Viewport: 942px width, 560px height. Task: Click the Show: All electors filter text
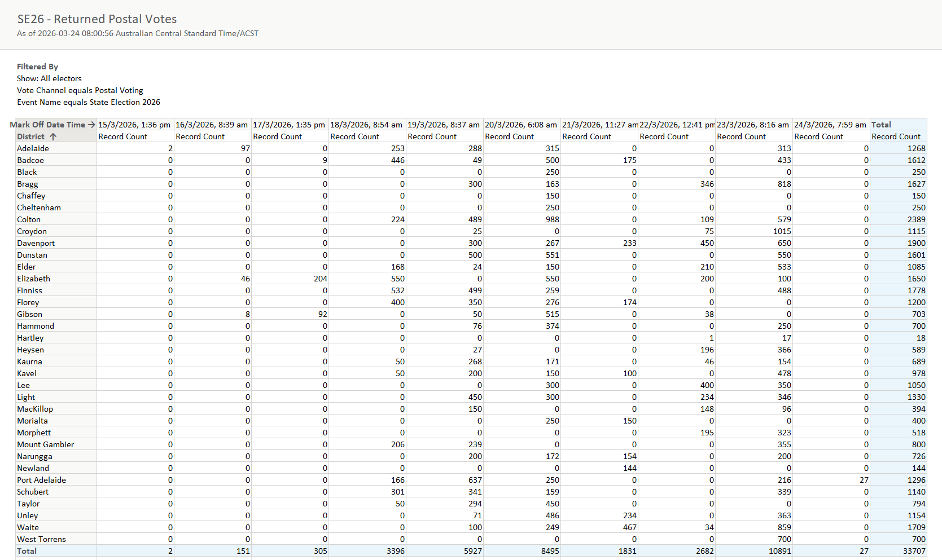[x=49, y=78]
